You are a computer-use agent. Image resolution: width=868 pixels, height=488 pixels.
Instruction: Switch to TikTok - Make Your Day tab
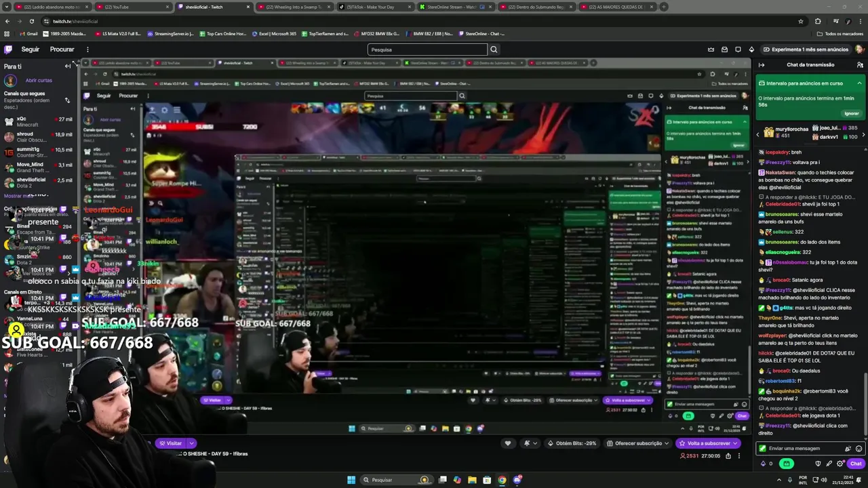coord(375,7)
